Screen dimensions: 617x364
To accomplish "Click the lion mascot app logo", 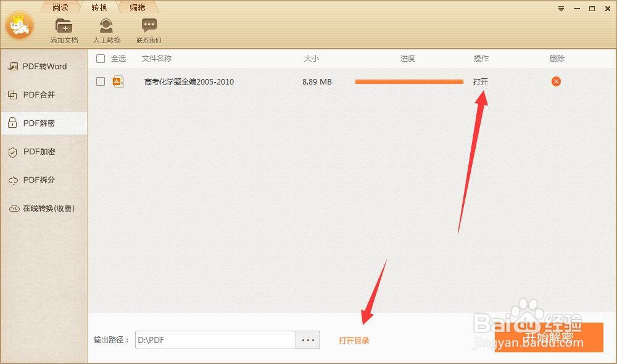I will tap(19, 26).
